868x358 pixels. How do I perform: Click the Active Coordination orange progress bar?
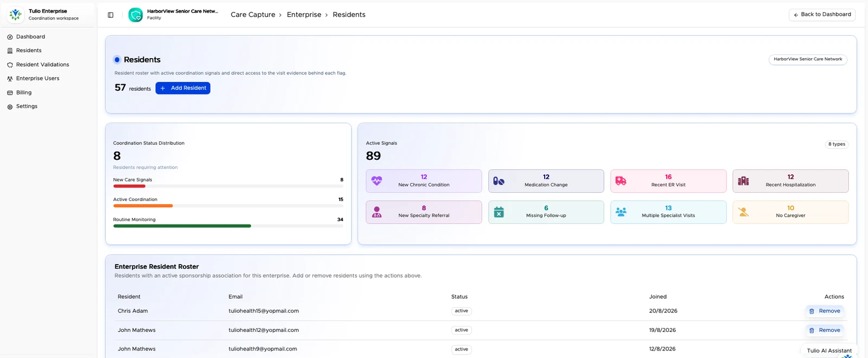click(143, 206)
